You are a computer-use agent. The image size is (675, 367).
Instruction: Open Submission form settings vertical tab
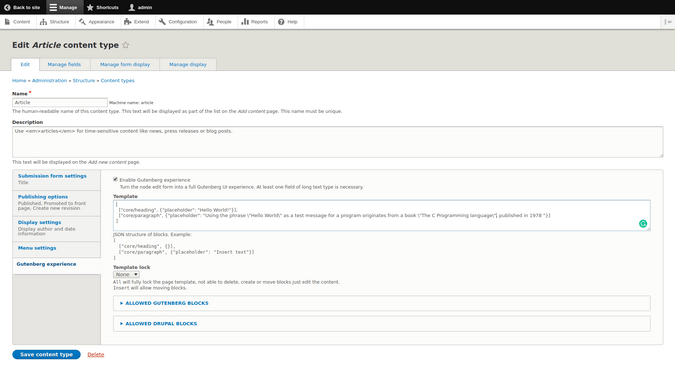pyautogui.click(x=56, y=179)
